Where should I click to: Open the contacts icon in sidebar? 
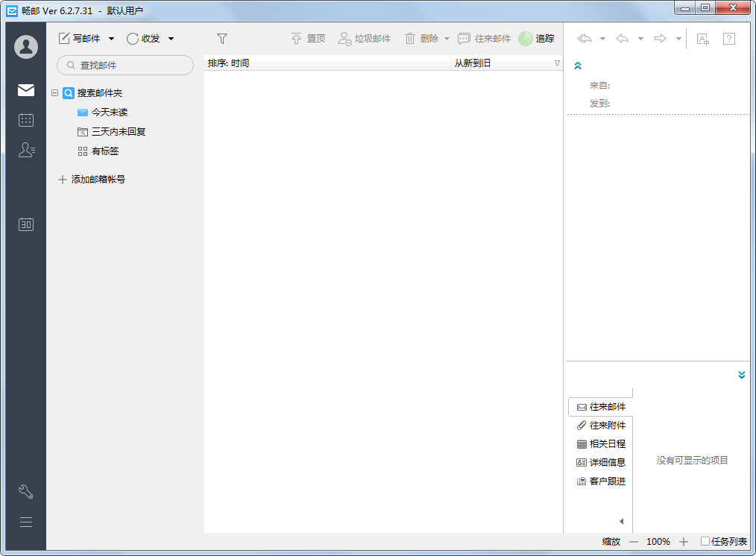[26, 150]
